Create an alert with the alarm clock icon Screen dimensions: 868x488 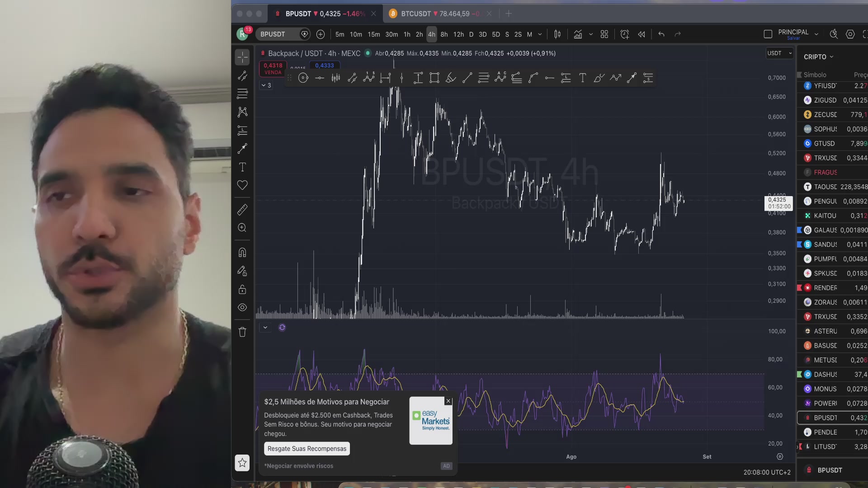625,34
